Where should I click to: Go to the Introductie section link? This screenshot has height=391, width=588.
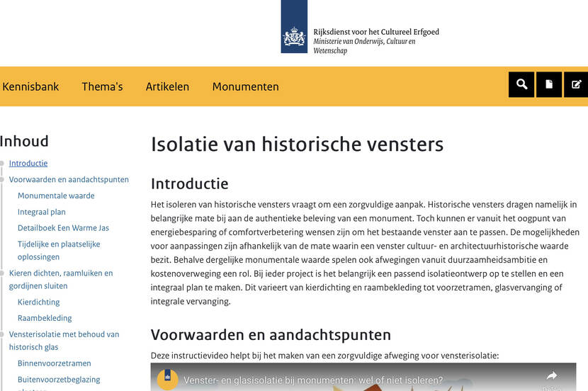(x=28, y=164)
